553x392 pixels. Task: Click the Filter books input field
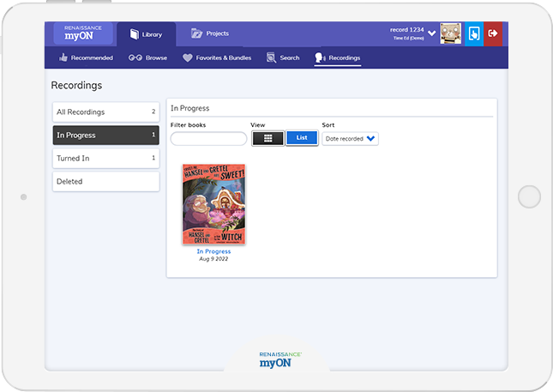click(208, 139)
